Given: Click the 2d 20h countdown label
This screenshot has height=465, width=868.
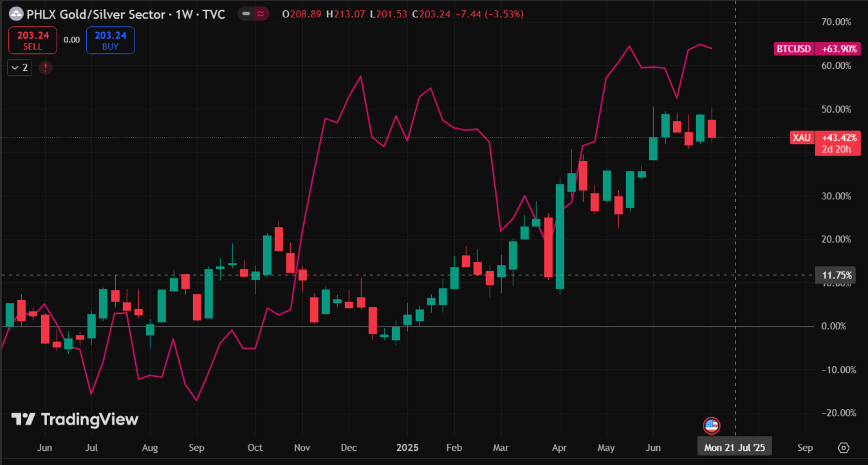Looking at the screenshot, I should (837, 150).
